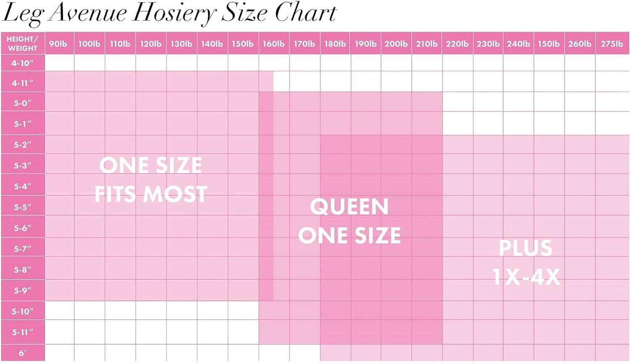Select the 5-9" row label
631x364 pixels.
tap(23, 290)
